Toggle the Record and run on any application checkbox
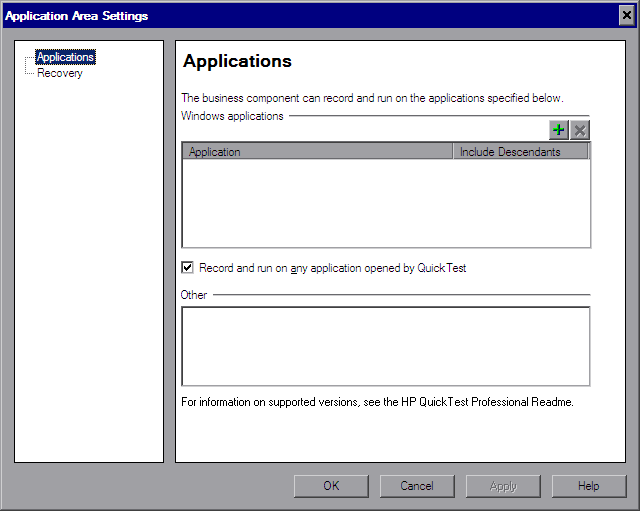The width and height of the screenshot is (640, 511). coord(187,268)
